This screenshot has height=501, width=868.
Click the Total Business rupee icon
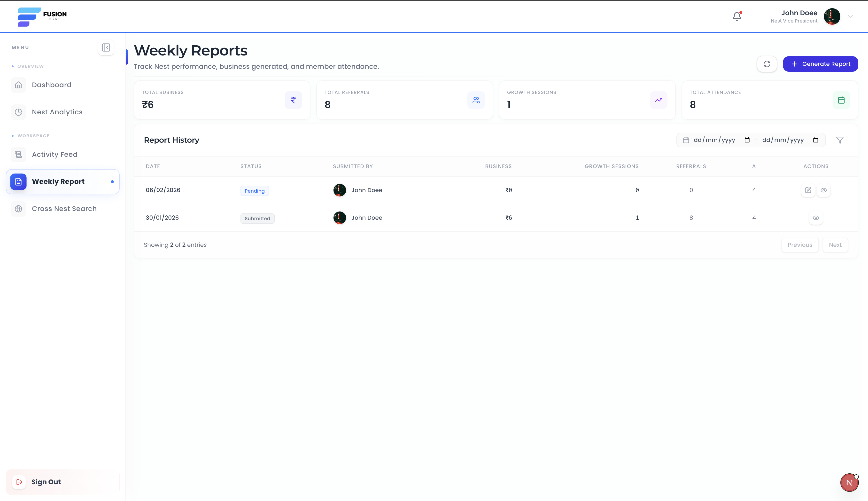pyautogui.click(x=293, y=100)
